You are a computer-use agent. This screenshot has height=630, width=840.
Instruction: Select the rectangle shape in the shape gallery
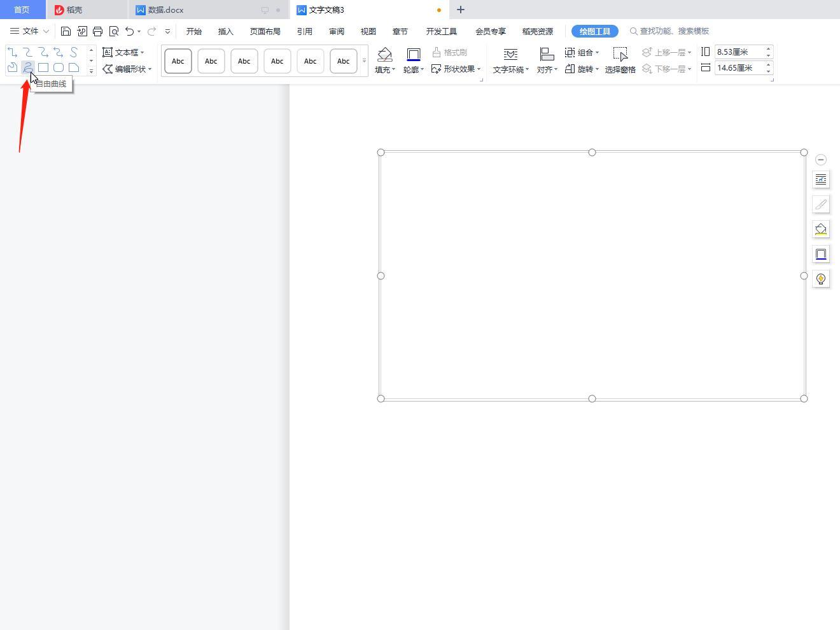click(43, 67)
